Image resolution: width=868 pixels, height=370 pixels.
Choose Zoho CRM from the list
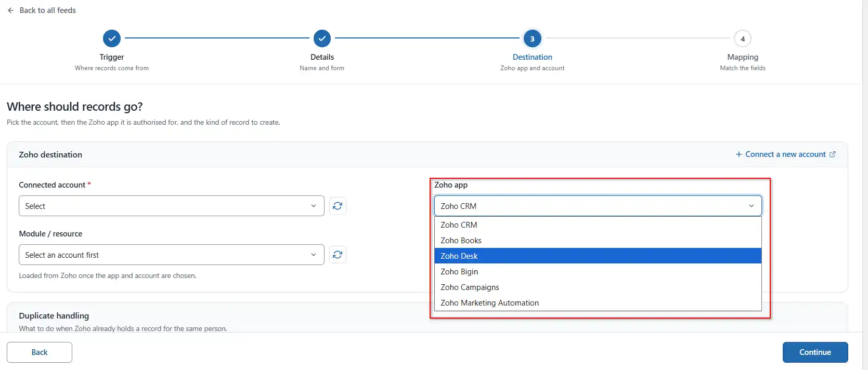[x=598, y=224]
